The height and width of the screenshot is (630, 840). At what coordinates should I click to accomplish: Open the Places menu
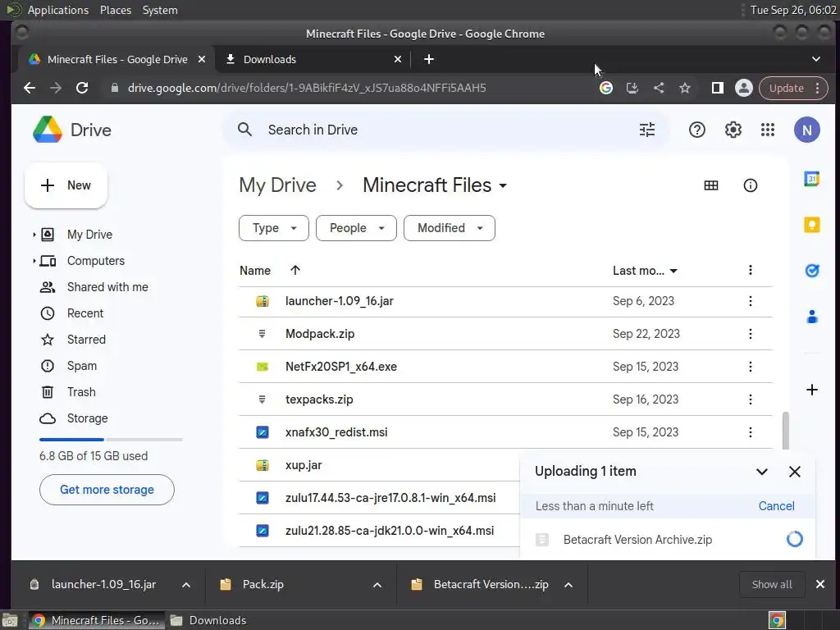[115, 10]
